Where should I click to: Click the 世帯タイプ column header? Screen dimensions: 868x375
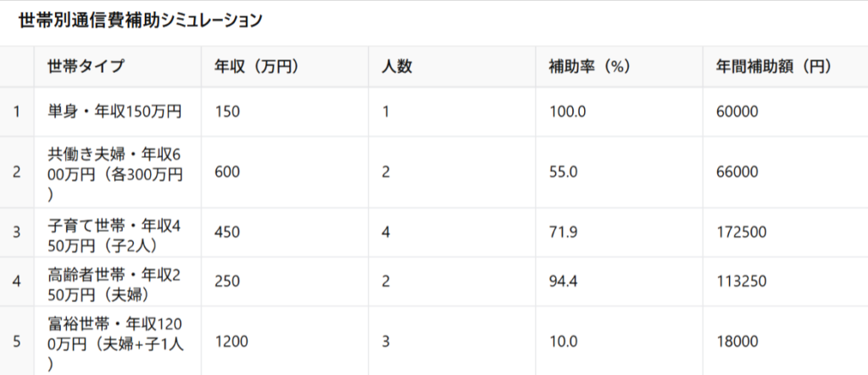coord(86,67)
